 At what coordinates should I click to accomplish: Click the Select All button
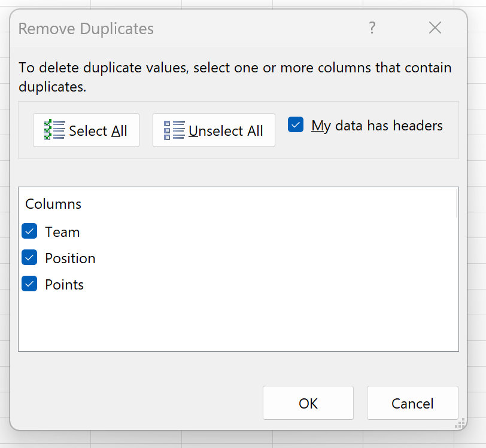[86, 130]
